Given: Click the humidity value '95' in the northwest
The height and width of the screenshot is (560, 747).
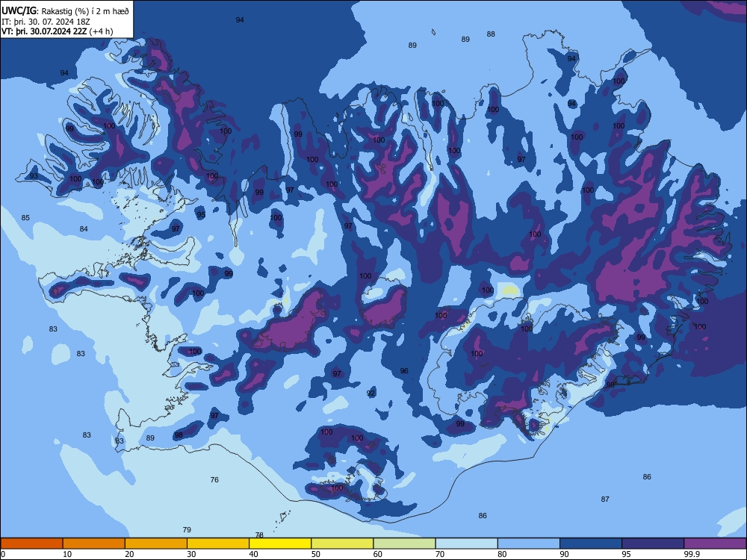Looking at the screenshot, I should 201,215.
